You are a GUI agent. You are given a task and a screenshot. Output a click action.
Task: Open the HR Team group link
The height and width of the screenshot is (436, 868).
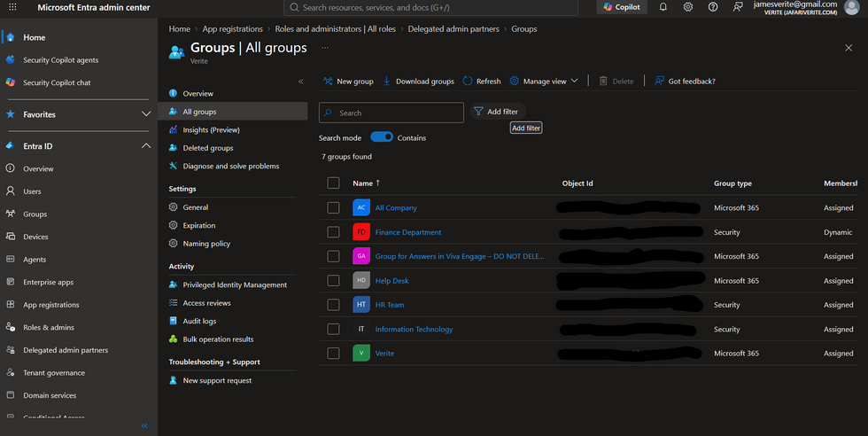click(x=390, y=305)
